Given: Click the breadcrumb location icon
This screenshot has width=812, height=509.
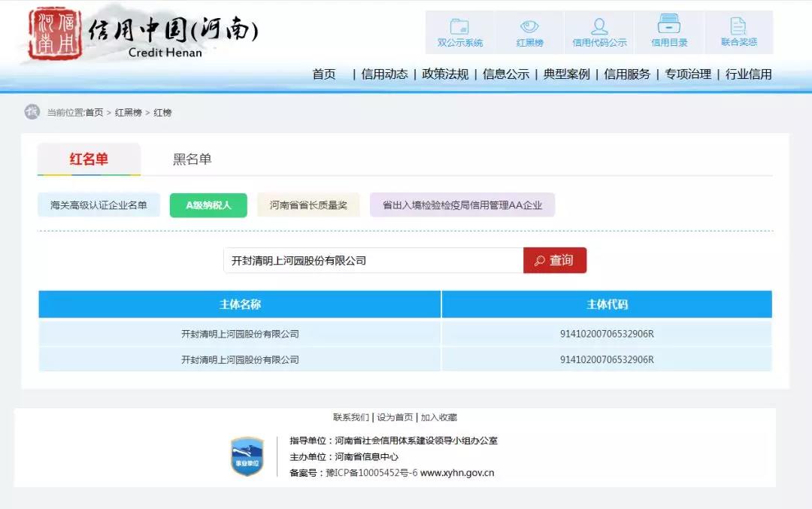Looking at the screenshot, I should pyautogui.click(x=32, y=112).
